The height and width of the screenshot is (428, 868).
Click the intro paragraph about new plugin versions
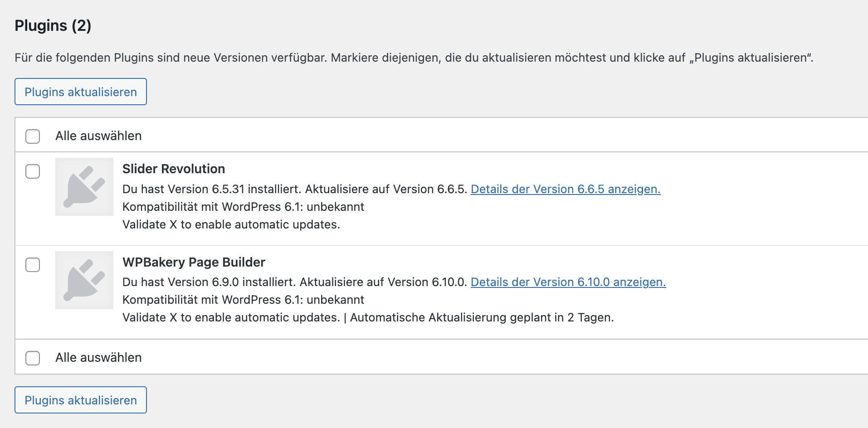point(414,58)
